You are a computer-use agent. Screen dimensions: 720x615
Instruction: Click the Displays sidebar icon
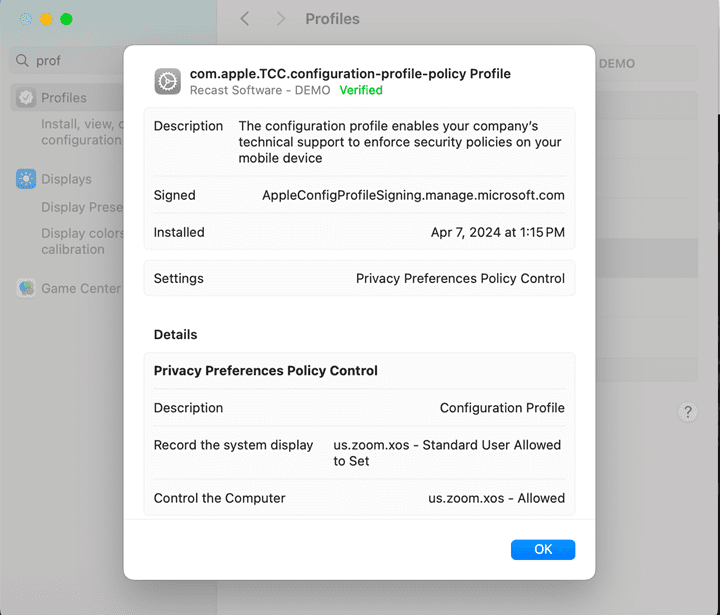26,179
